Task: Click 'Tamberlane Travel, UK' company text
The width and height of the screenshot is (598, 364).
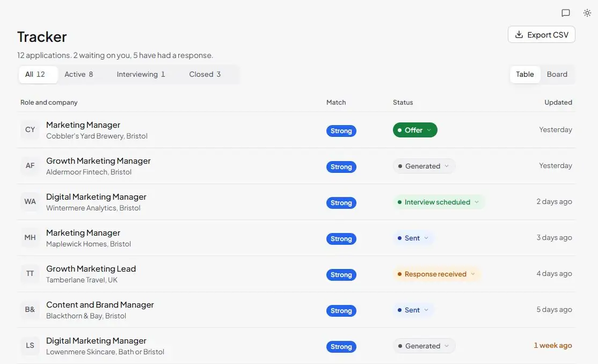Action: (82, 280)
